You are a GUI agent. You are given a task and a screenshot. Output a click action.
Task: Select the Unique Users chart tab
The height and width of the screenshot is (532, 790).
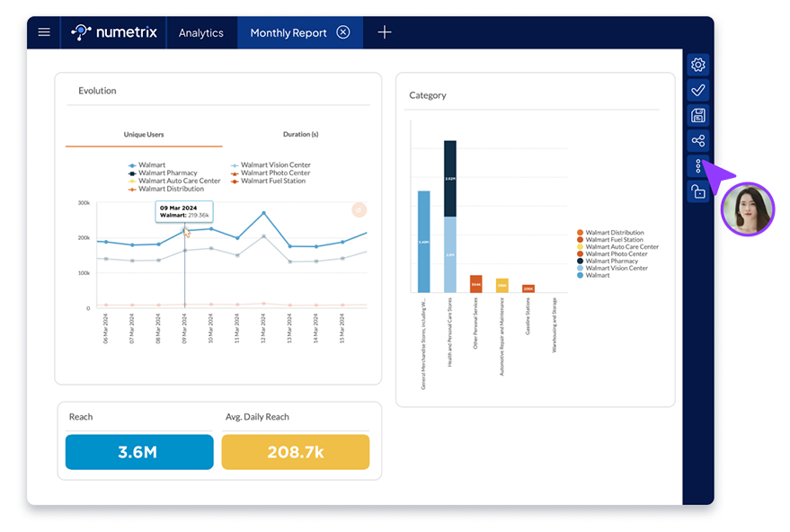[144, 135]
